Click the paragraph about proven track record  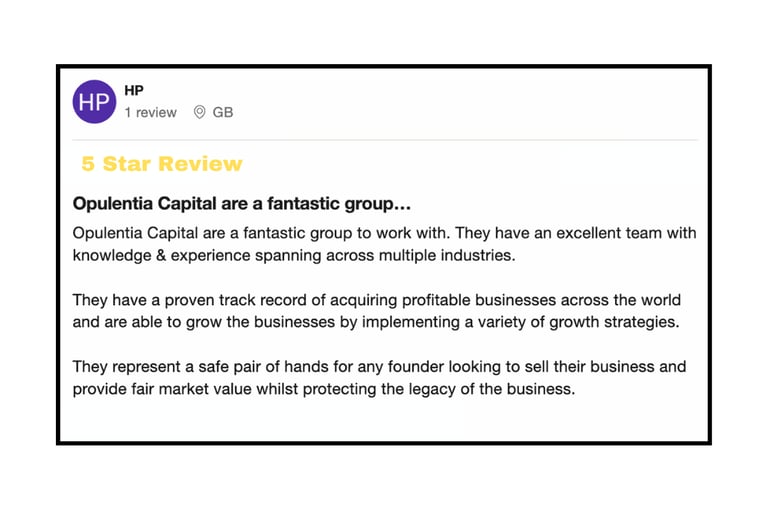(377, 311)
